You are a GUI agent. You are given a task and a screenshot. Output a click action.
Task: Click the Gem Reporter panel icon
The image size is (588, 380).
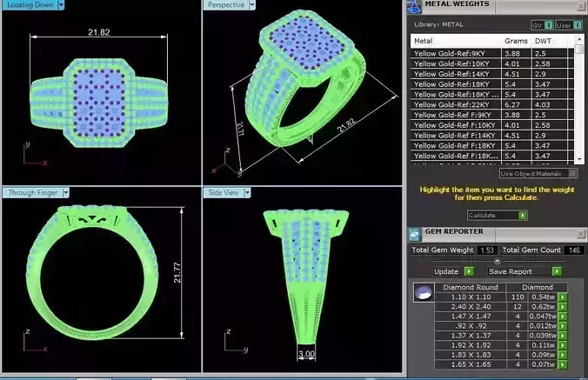414,235
